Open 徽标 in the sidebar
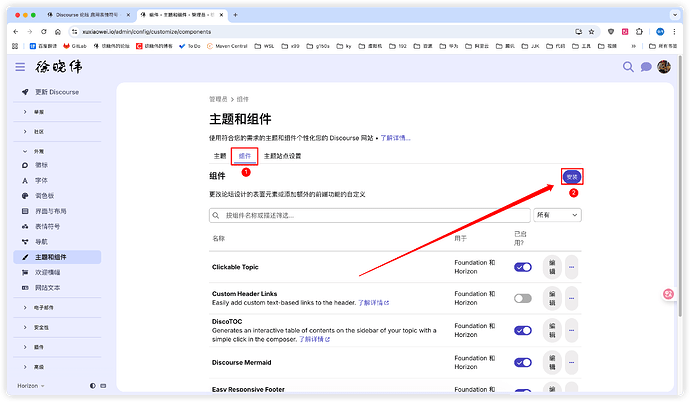 (42, 164)
